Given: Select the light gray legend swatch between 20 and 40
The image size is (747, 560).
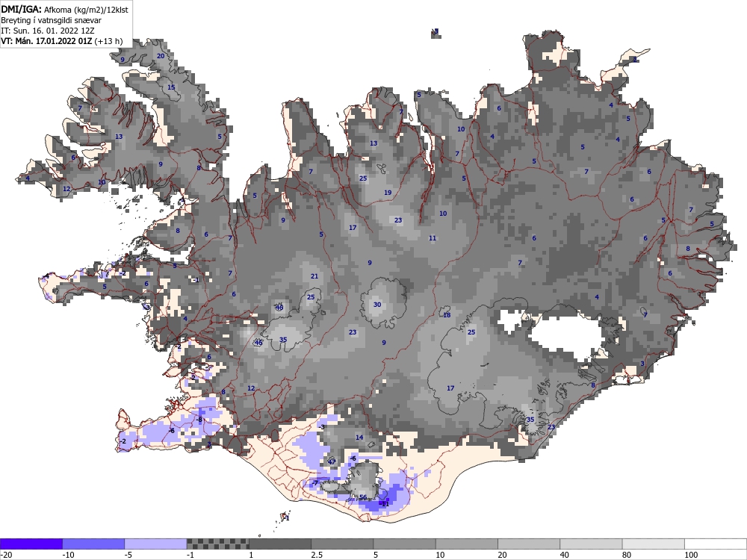Looking at the screenshot, I should pos(529,544).
